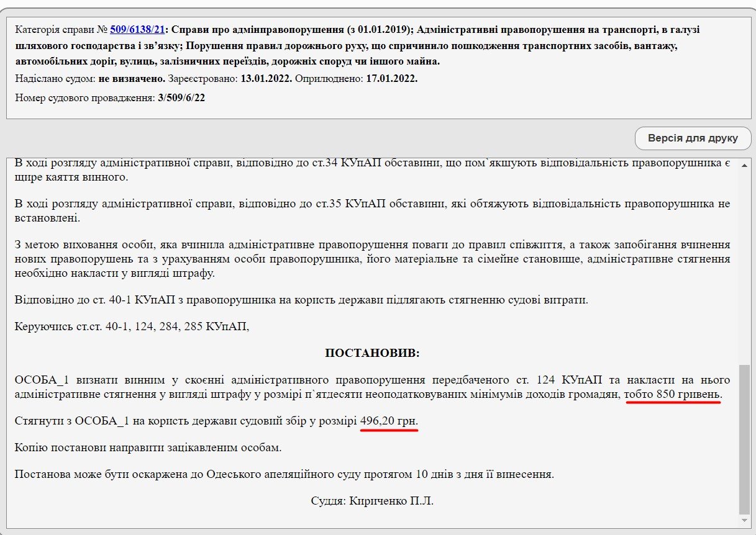Click proceeding number 3/509/6/22
Screen dimensions: 756x535
coord(181,97)
